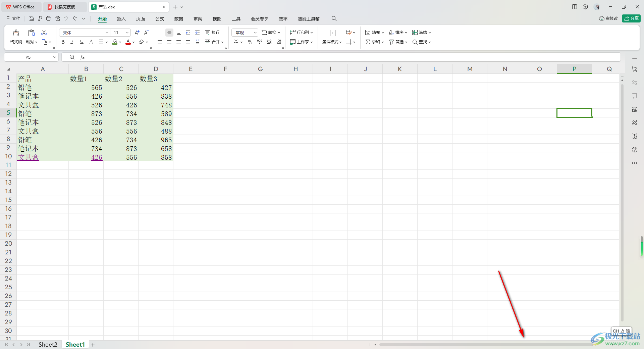Viewport: 644px width, 349px height.
Task: Open the Review (审阅) ribbon tab
Action: coord(198,19)
